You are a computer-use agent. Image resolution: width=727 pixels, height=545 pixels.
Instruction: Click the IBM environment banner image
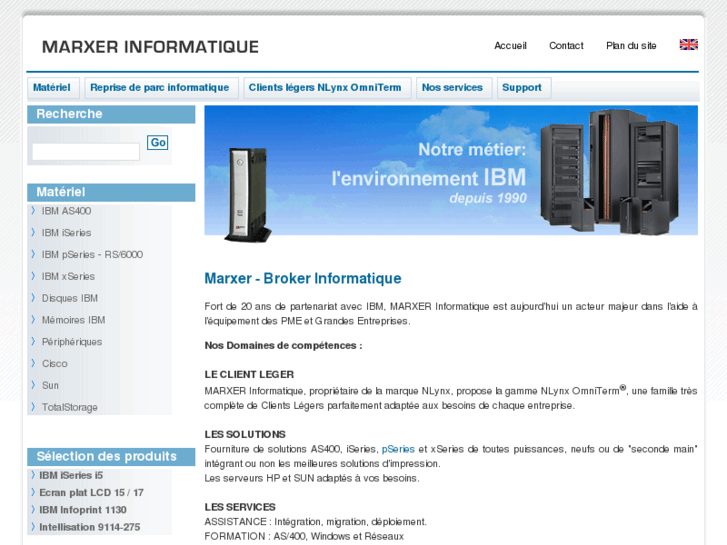(x=451, y=170)
